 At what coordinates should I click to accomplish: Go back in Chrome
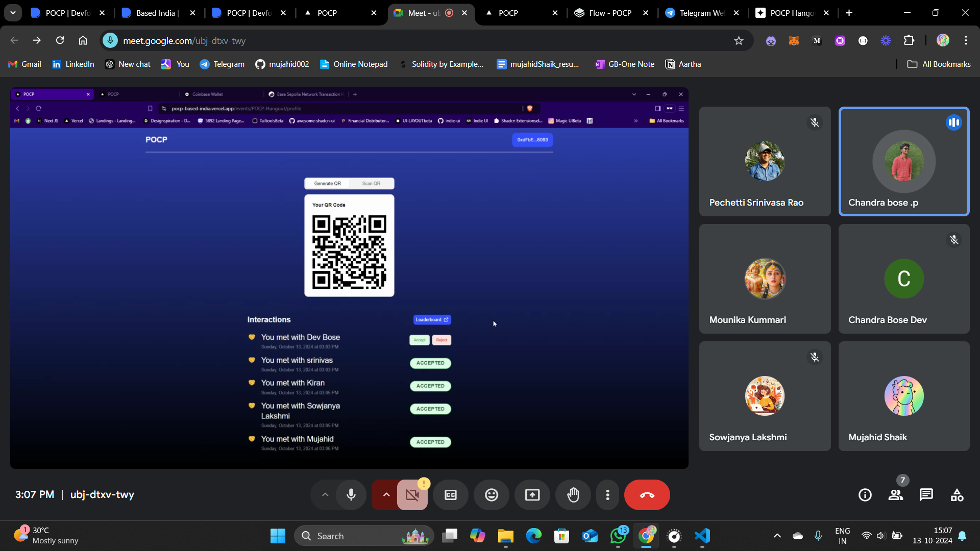14,40
